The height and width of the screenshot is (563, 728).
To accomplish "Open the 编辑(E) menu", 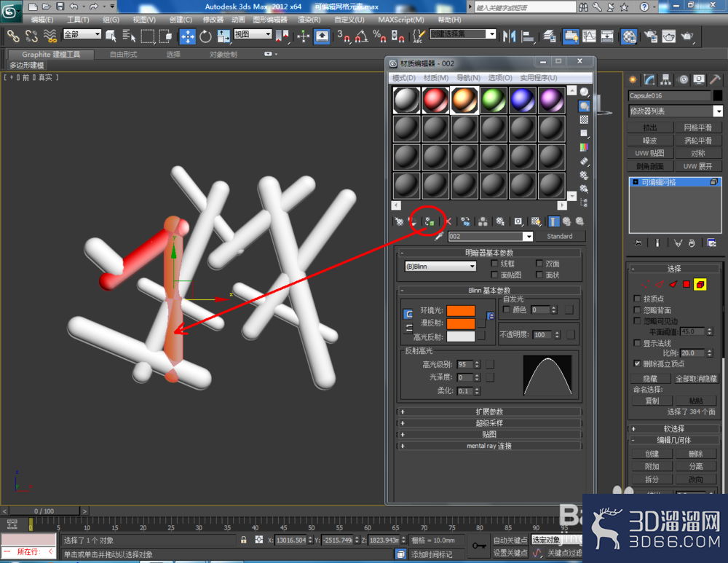I will (x=42, y=20).
